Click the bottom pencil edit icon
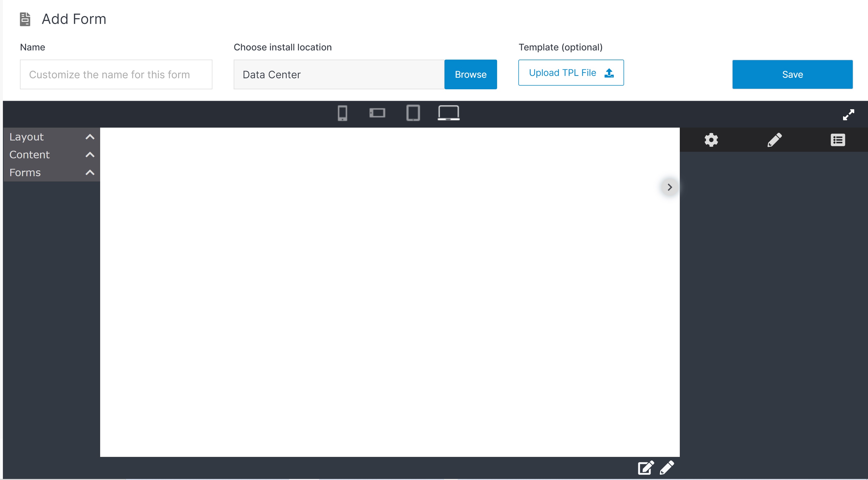The width and height of the screenshot is (868, 480). (667, 468)
